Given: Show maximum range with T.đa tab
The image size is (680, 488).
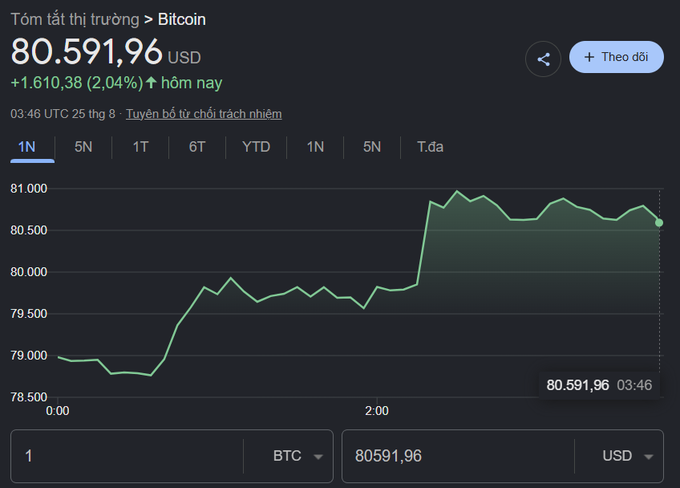Looking at the screenshot, I should pos(430,147).
